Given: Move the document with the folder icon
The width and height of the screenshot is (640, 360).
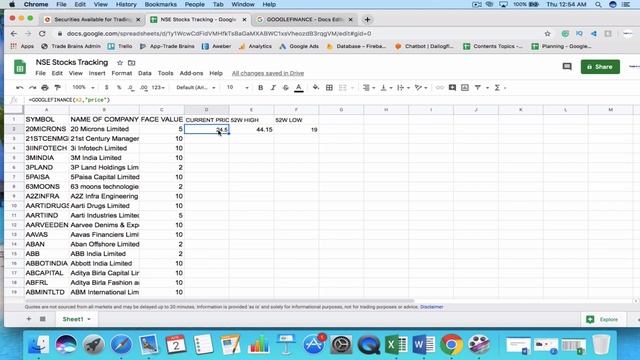Looking at the screenshot, I should pos(131,63).
